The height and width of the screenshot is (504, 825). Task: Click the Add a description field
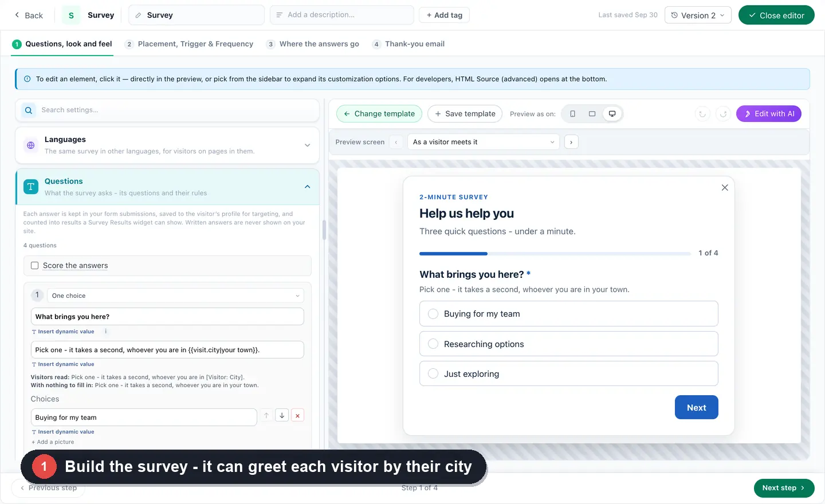(x=342, y=15)
